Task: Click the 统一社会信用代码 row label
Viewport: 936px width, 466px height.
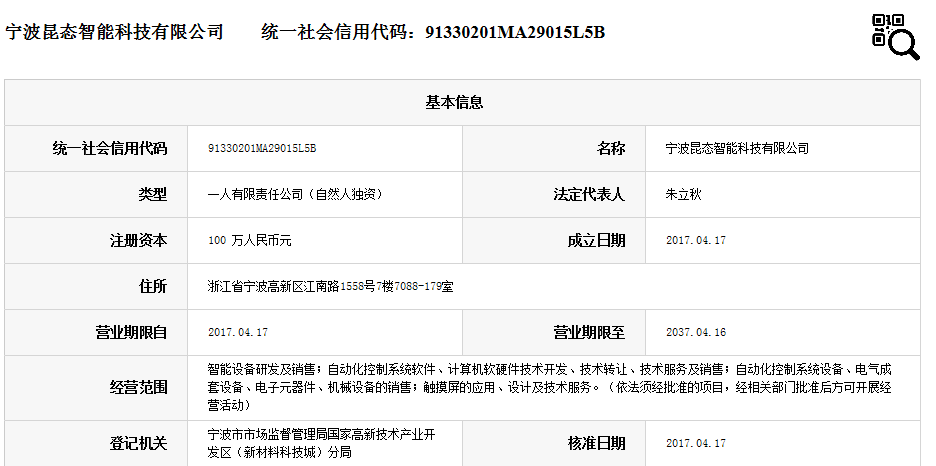Action: pyautogui.click(x=109, y=149)
